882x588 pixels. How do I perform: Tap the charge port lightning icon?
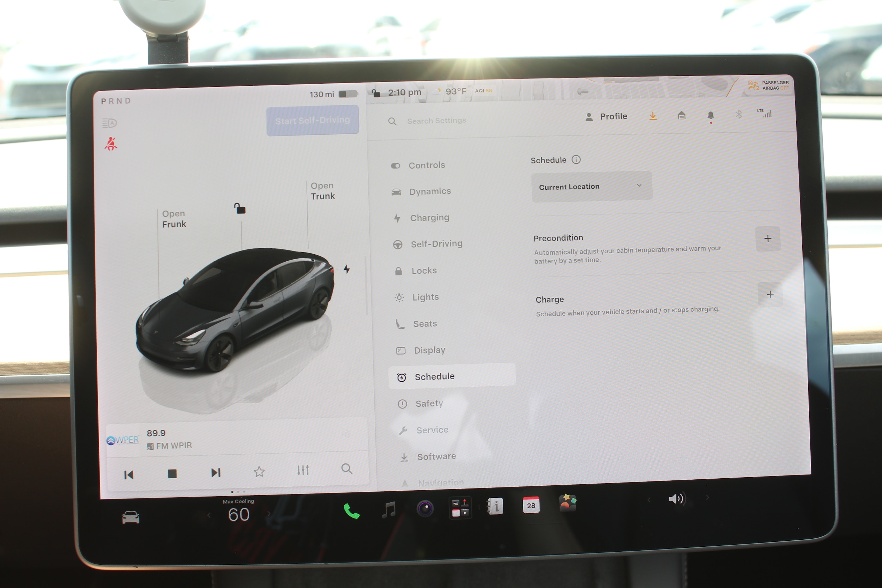pos(346,269)
